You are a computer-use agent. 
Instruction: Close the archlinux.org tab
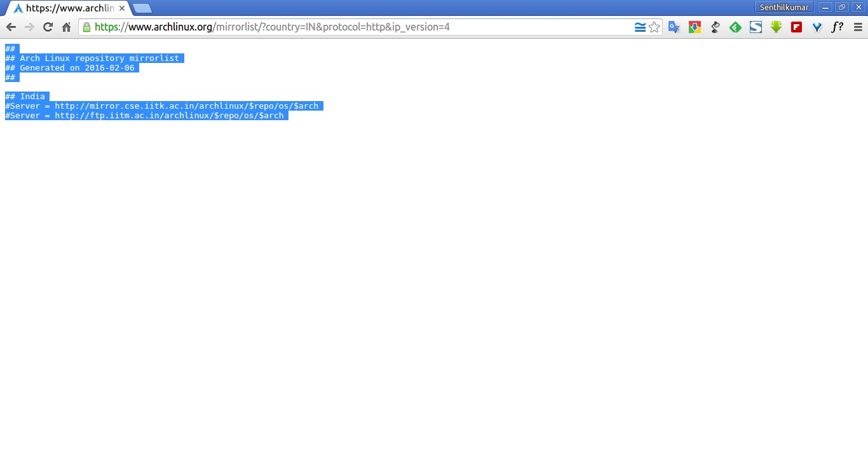point(122,8)
